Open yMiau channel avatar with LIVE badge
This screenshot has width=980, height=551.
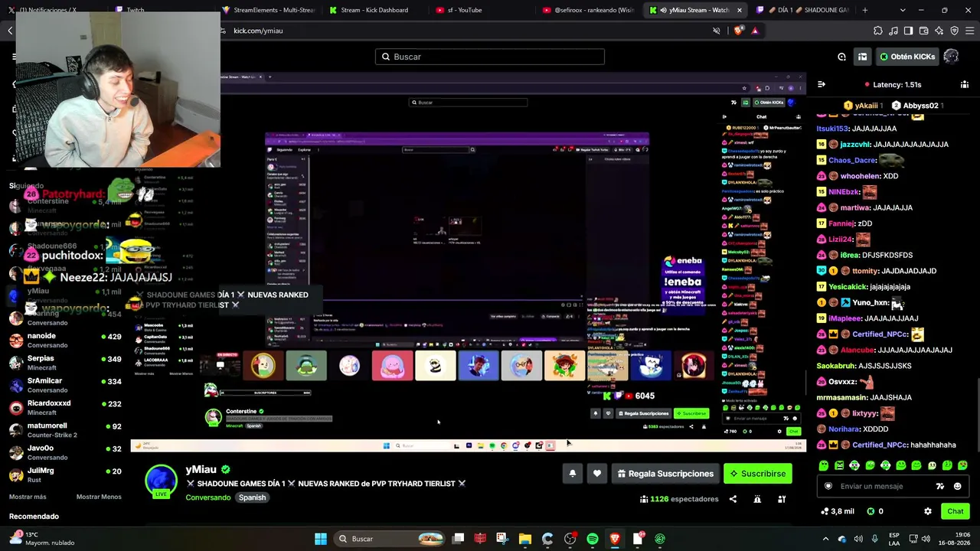click(162, 481)
